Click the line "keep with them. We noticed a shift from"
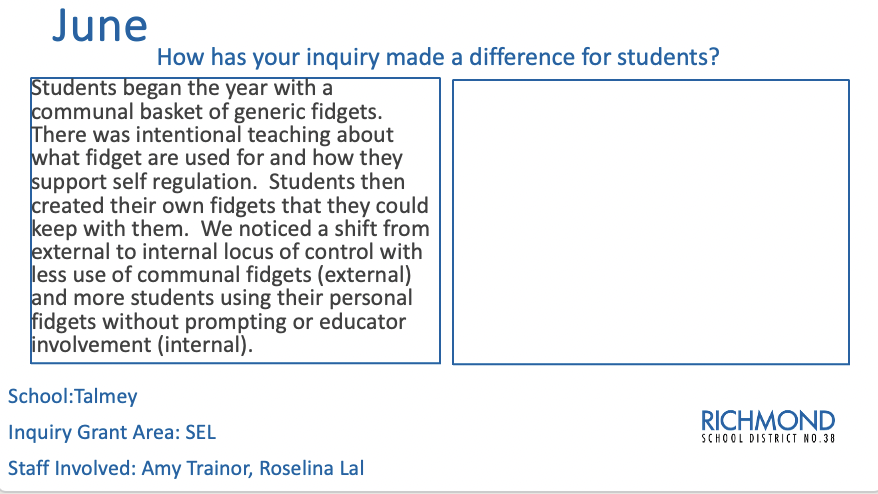878x494 pixels. pos(230,229)
